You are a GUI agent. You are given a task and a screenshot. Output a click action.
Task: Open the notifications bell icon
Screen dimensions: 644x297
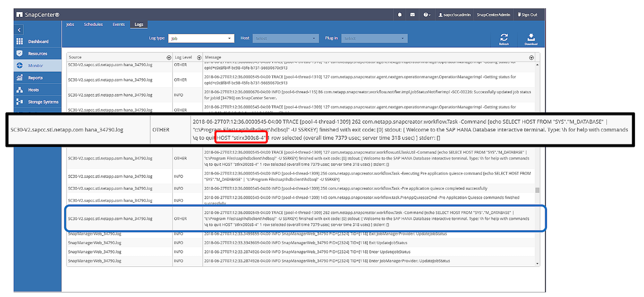point(400,15)
